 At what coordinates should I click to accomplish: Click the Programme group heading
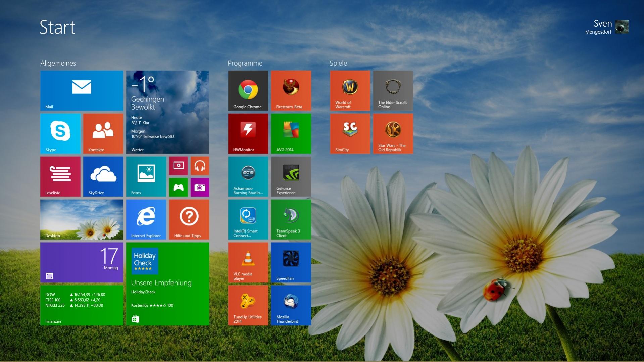(x=245, y=63)
